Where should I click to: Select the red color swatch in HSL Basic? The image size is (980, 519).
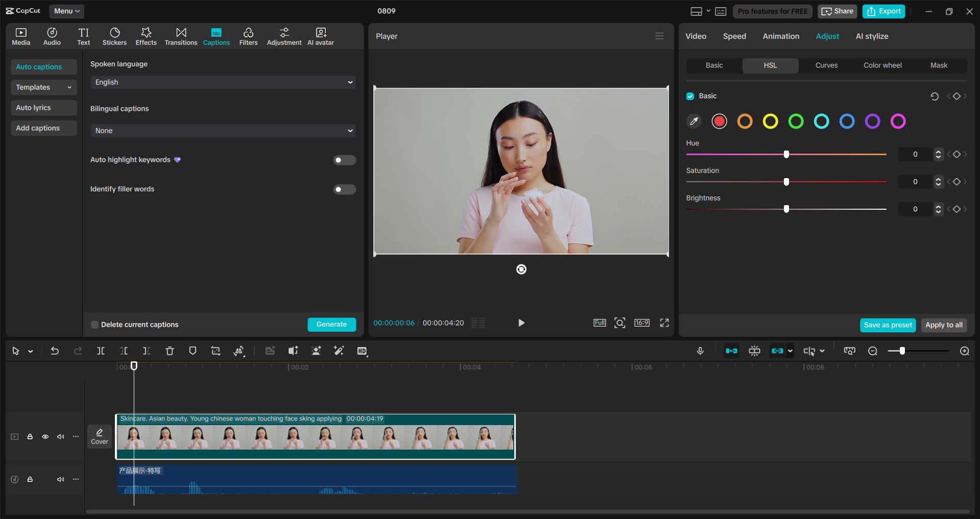[x=719, y=121]
